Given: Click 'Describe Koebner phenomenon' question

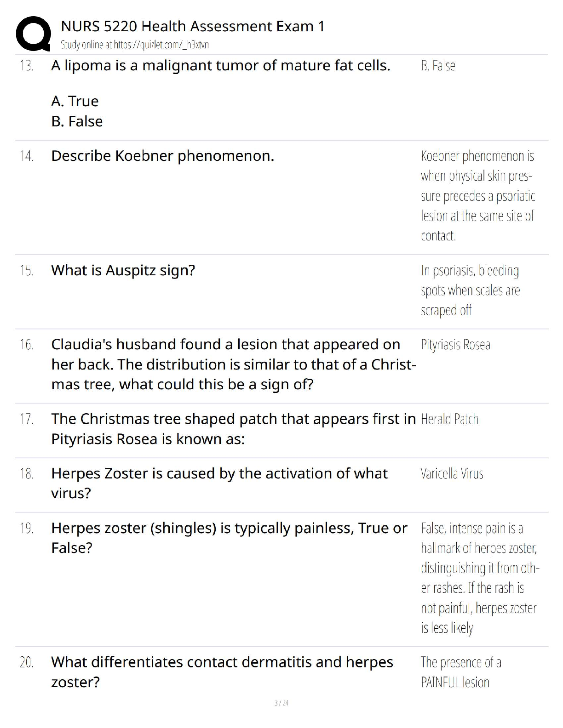Looking at the screenshot, I should pos(162,156).
